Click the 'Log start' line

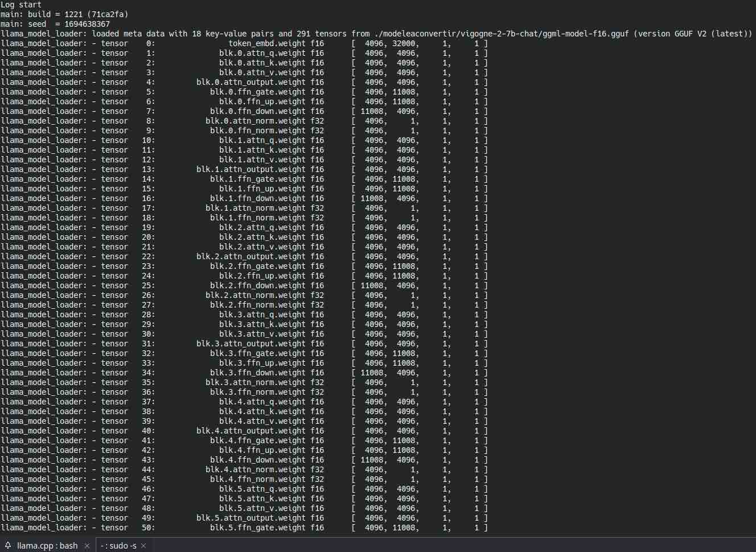[x=21, y=5]
